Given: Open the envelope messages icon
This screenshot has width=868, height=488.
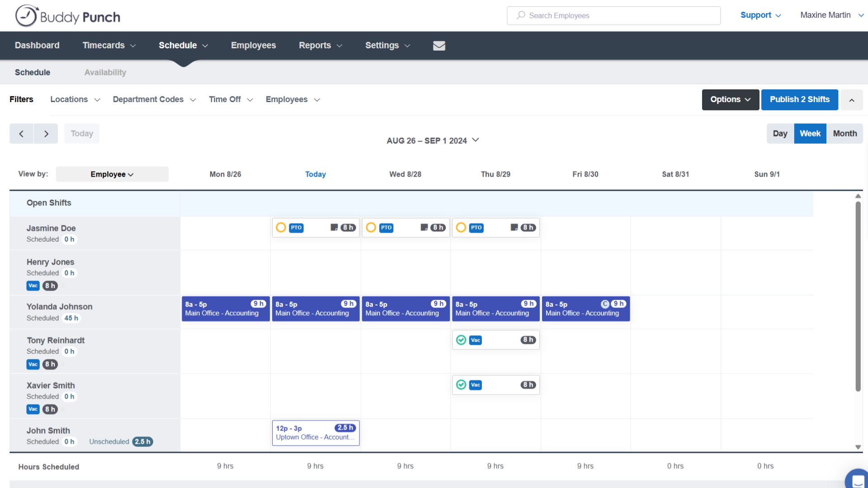Looking at the screenshot, I should tap(439, 46).
